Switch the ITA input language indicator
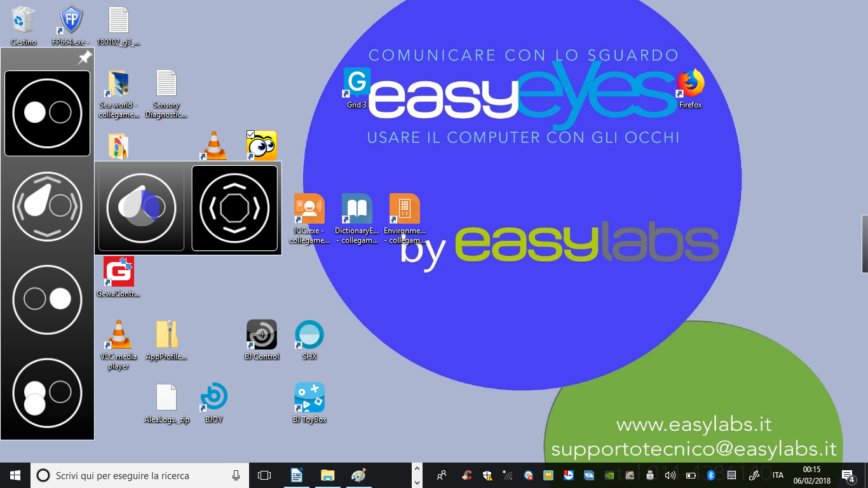This screenshot has width=868, height=488. [x=778, y=475]
